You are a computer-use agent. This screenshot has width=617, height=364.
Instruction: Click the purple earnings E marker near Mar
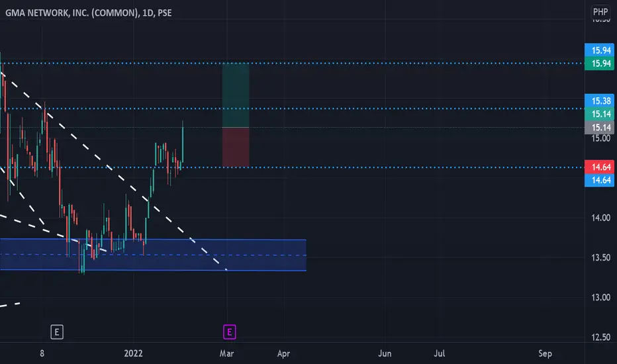point(230,332)
